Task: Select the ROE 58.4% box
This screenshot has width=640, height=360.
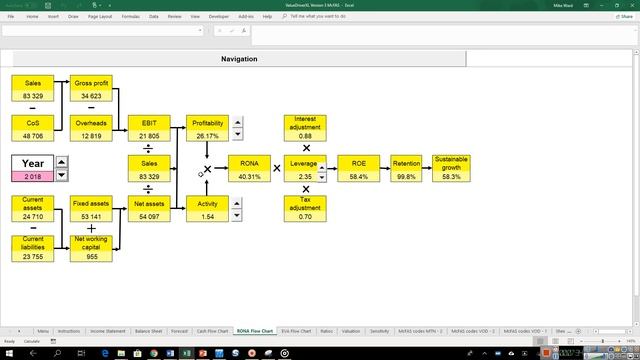Action: (359, 168)
